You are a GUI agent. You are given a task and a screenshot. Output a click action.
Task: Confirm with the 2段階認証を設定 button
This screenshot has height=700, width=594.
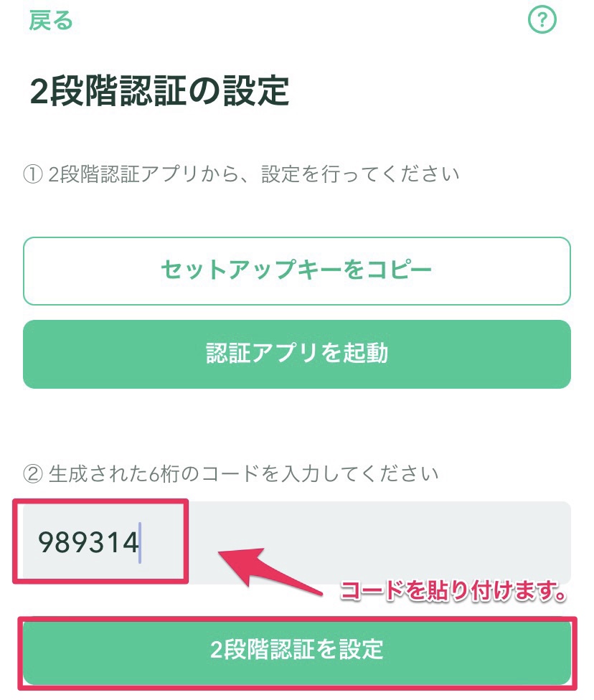tap(297, 650)
